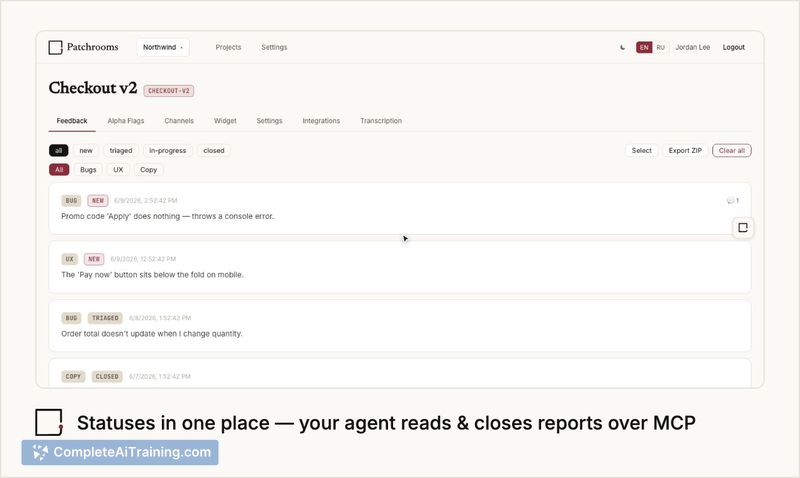Click the NEW badge on promo code report
Screen dimensions: 800x478
(98, 200)
